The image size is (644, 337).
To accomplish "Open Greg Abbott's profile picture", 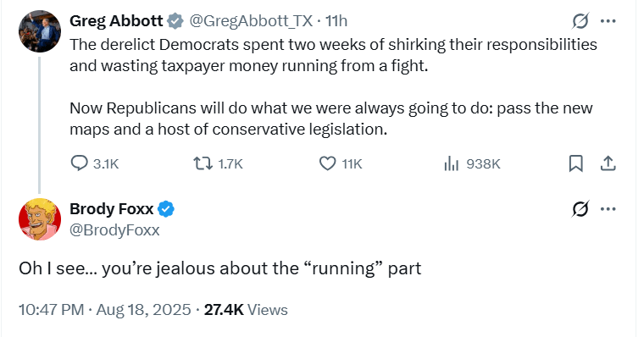I will click(40, 31).
